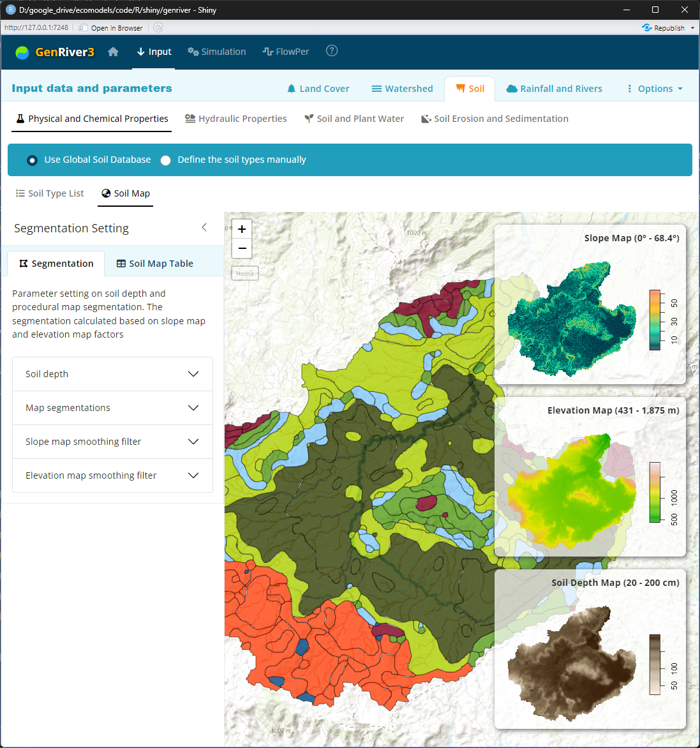Image resolution: width=700 pixels, height=748 pixels.
Task: Click the GenRiver3 brand title
Action: 65,52
